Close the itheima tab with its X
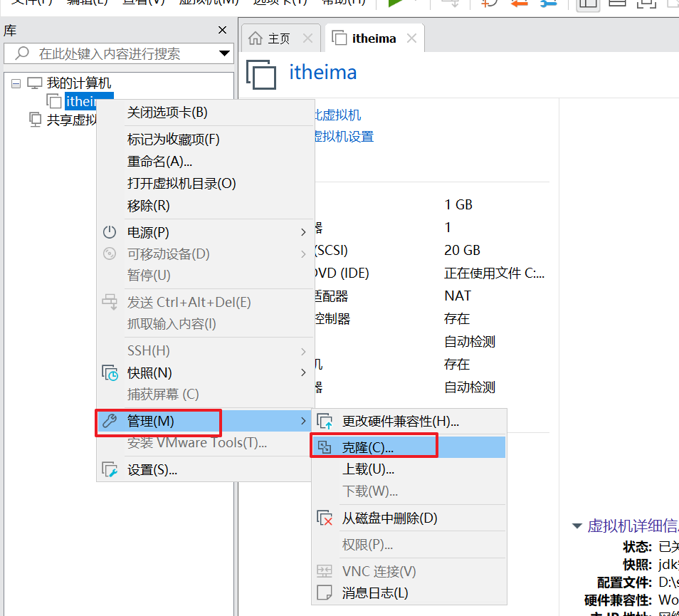This screenshot has width=679, height=616. [x=412, y=38]
